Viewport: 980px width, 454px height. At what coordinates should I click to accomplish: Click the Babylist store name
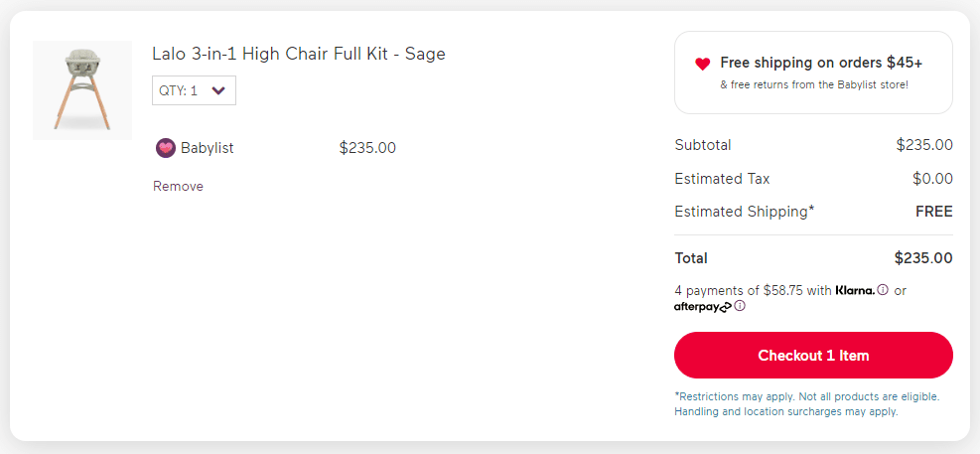[207, 148]
